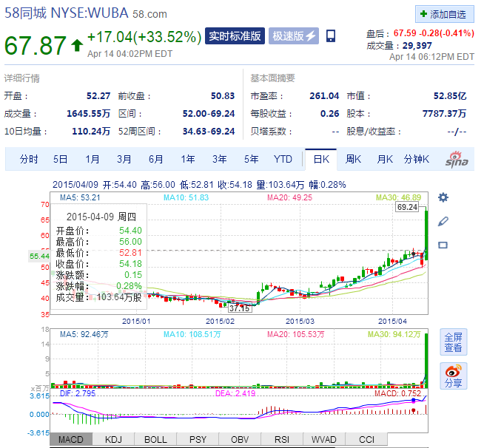Viewport: 484px width, 448px height.
Task: Select the 分钟K minute candlestick tab
Action: coord(417,159)
